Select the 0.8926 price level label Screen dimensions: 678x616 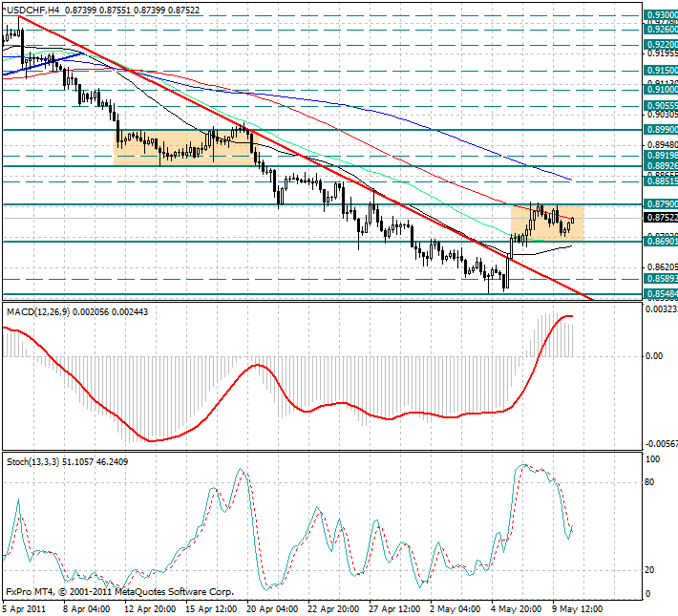point(661,165)
